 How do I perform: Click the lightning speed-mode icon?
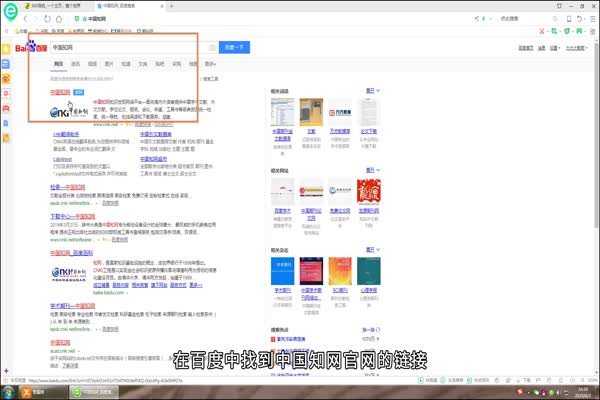click(x=483, y=18)
